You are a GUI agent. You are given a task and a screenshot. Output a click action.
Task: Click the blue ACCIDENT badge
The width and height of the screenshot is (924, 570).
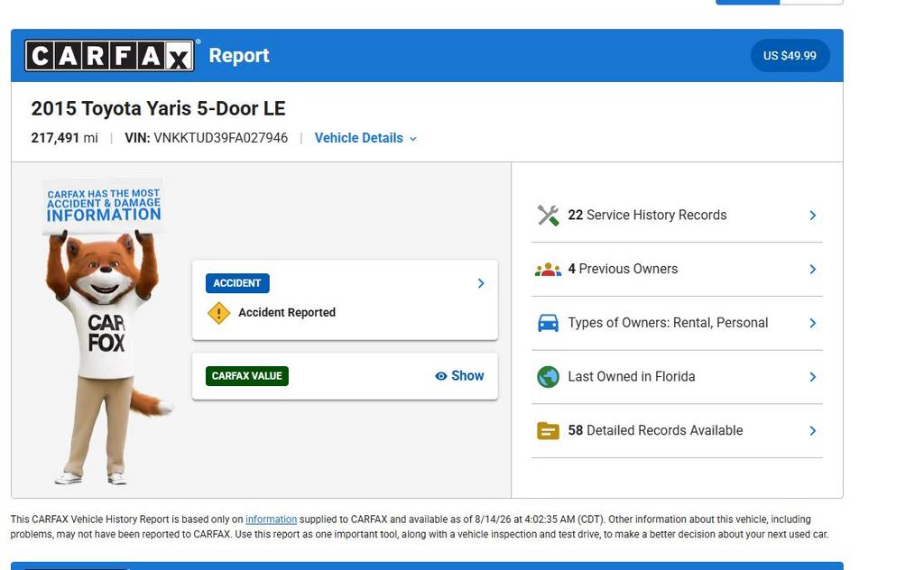coord(237,283)
